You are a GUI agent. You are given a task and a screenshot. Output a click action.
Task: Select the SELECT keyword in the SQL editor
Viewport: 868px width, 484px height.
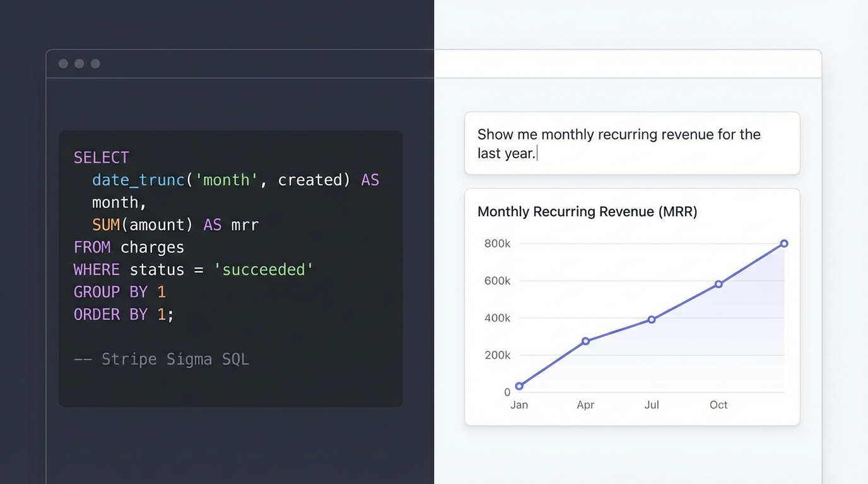click(101, 157)
